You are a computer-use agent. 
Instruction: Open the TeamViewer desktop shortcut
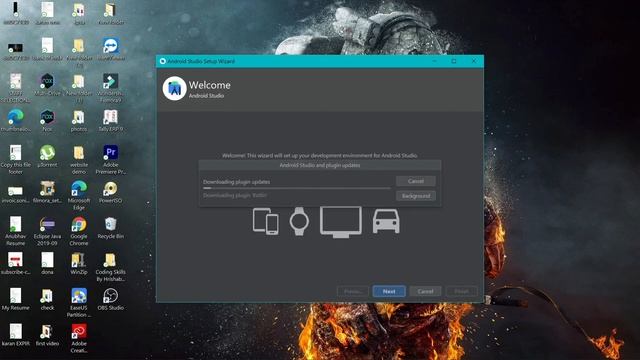click(x=111, y=49)
